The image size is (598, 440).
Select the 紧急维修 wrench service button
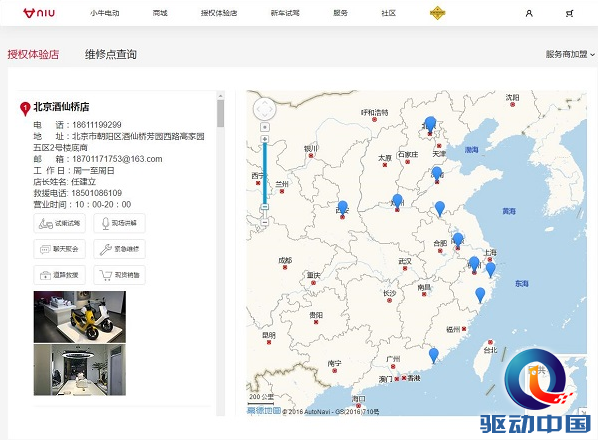pos(119,249)
